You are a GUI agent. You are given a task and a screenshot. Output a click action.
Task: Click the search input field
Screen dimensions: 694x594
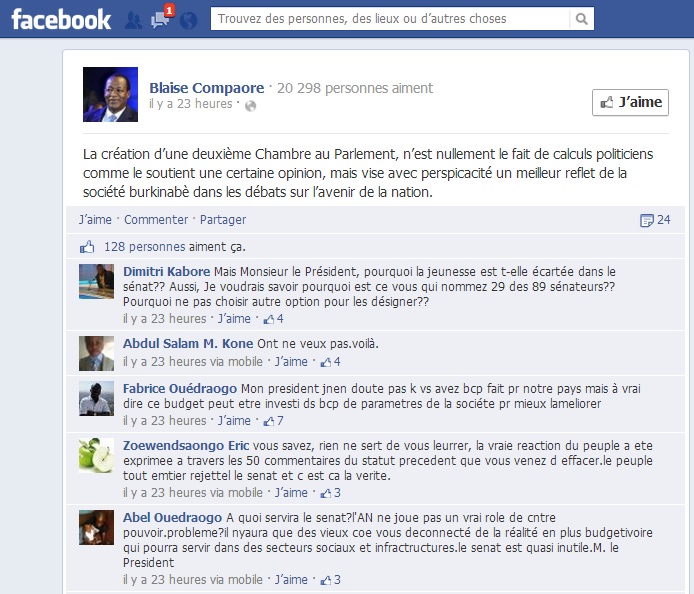tap(390, 19)
